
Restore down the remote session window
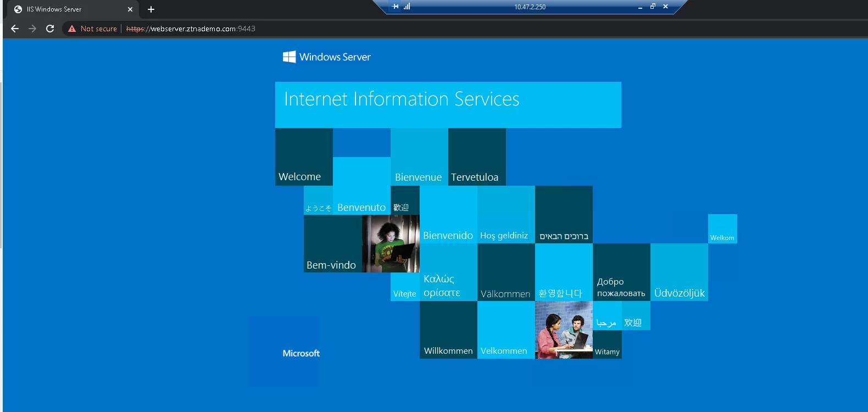[653, 7]
